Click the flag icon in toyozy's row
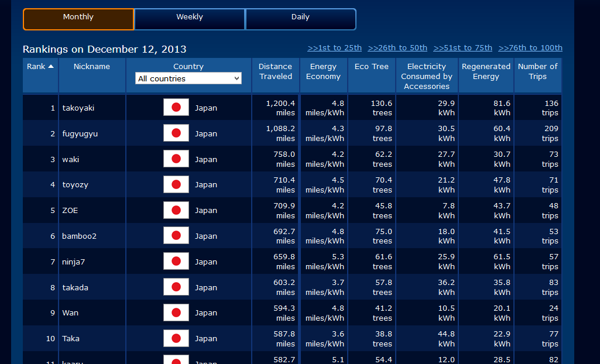Image resolution: width=600 pixels, height=364 pixels. pyautogui.click(x=176, y=185)
